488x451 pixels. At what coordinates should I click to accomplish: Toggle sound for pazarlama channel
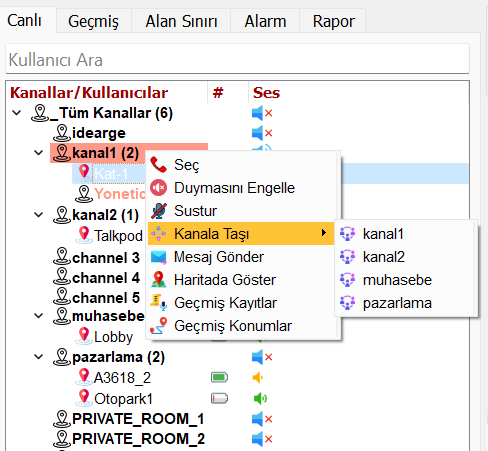(262, 357)
